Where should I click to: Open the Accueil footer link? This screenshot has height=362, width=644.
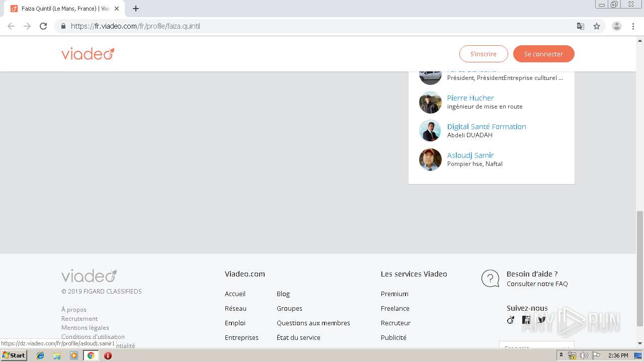pyautogui.click(x=235, y=294)
